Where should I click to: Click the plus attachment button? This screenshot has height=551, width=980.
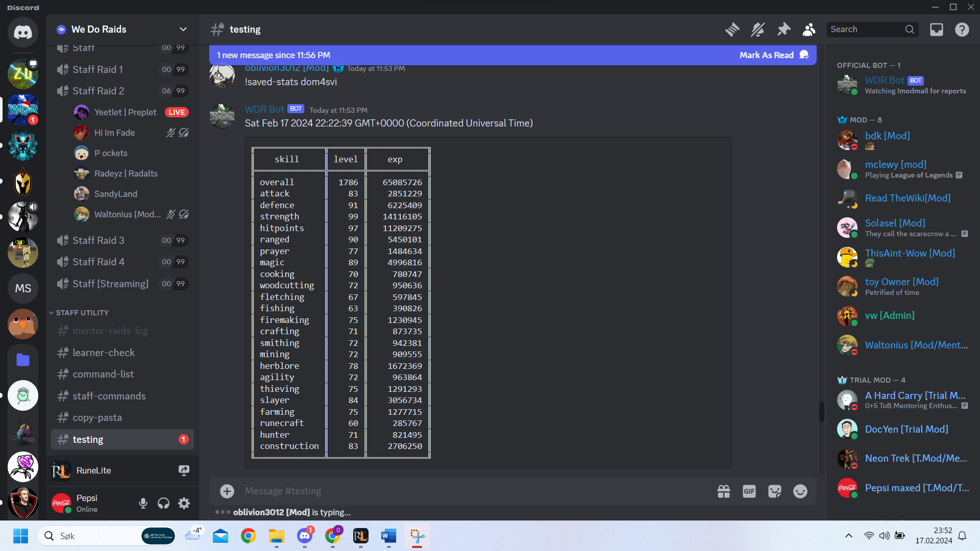(x=227, y=491)
